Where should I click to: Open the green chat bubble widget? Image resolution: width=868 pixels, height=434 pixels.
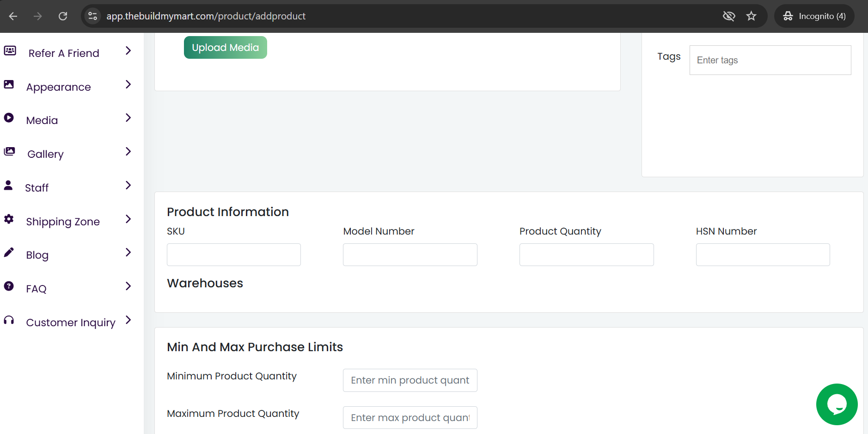[837, 404]
